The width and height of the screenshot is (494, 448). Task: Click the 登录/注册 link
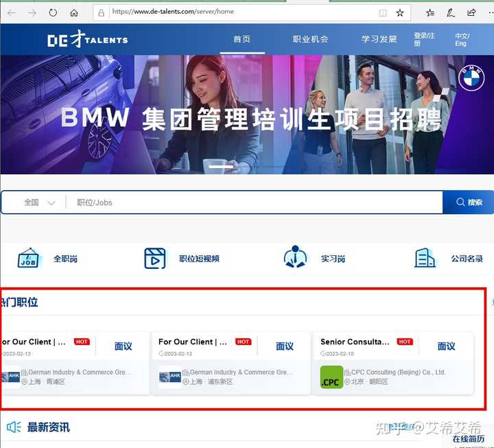click(424, 39)
